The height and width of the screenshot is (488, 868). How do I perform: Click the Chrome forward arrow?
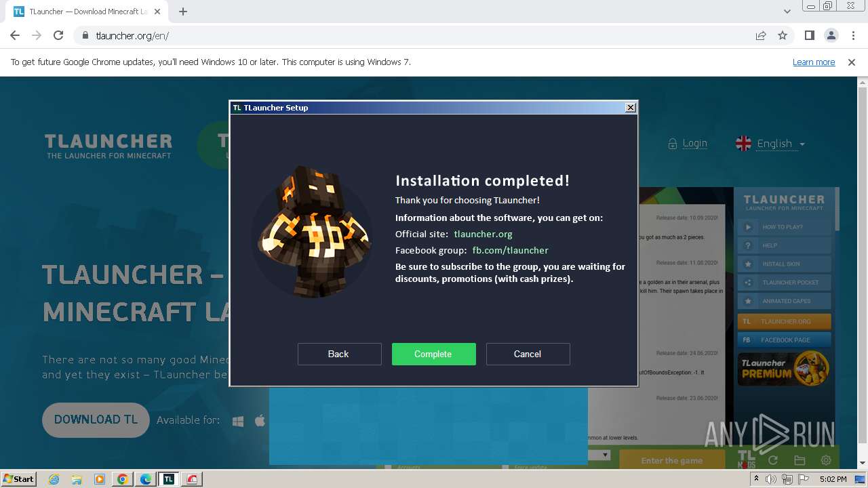click(x=37, y=35)
